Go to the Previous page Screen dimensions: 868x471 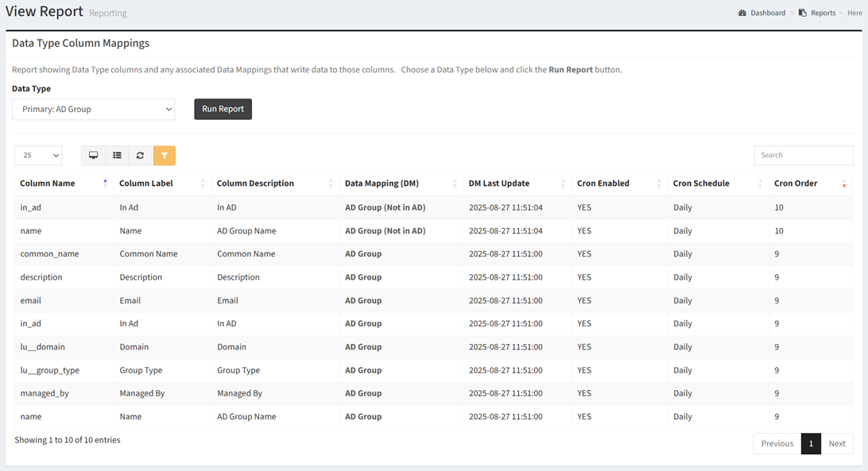pyautogui.click(x=777, y=444)
